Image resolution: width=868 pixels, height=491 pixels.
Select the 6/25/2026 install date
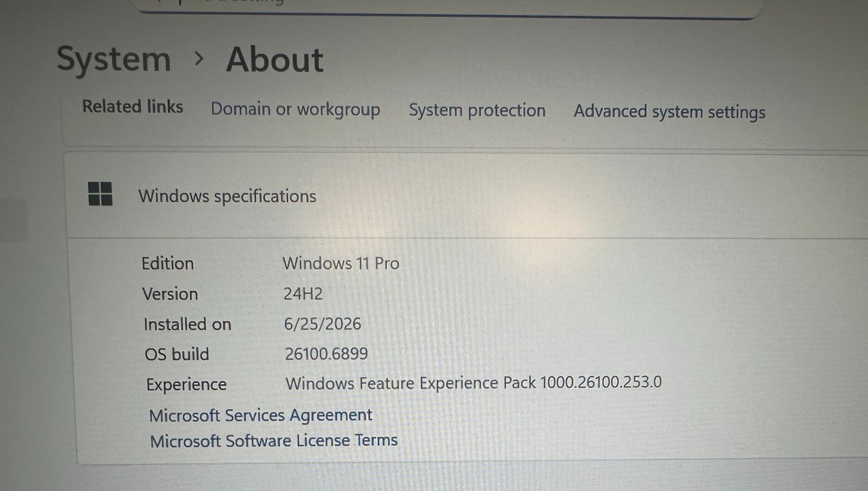click(322, 323)
